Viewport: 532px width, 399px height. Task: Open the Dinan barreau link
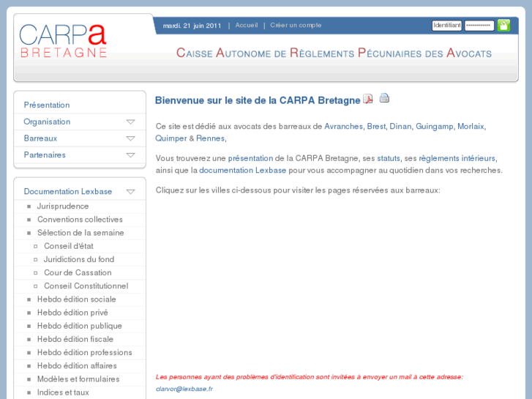(x=400, y=127)
